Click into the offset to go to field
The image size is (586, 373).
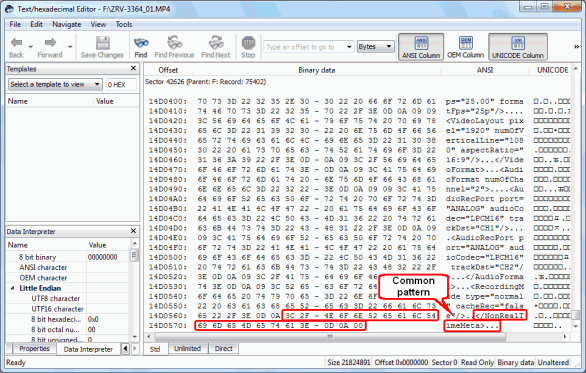304,47
